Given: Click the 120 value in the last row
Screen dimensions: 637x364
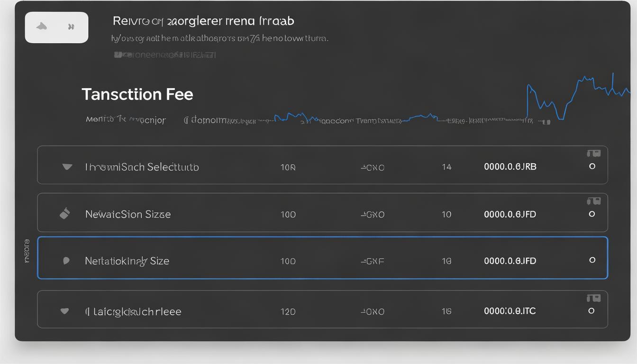Looking at the screenshot, I should tap(288, 311).
